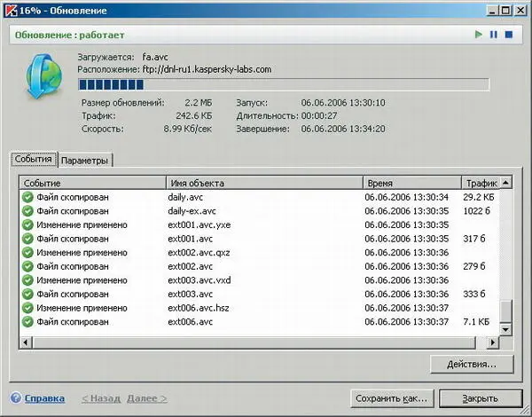Stop the update with the square button

(x=508, y=35)
